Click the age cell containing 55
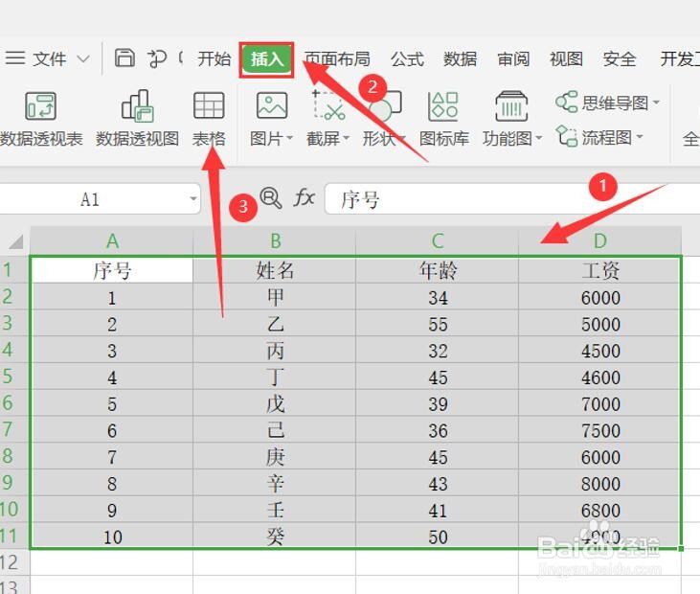 [x=438, y=324]
